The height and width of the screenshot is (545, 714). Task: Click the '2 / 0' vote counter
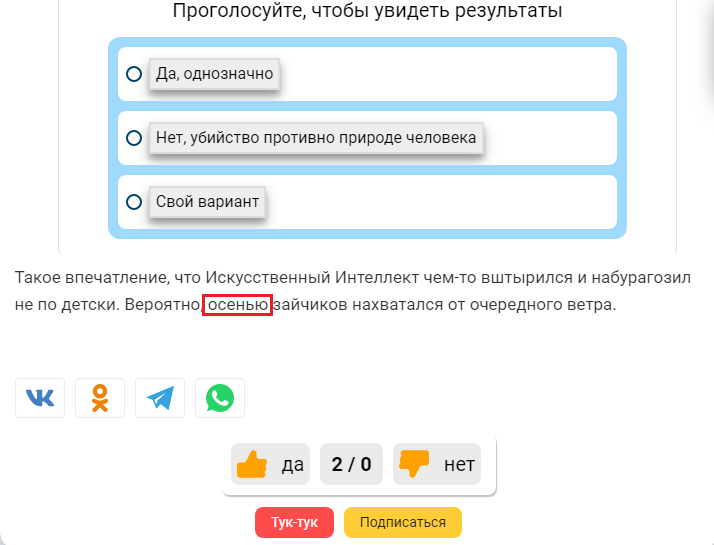click(351, 464)
